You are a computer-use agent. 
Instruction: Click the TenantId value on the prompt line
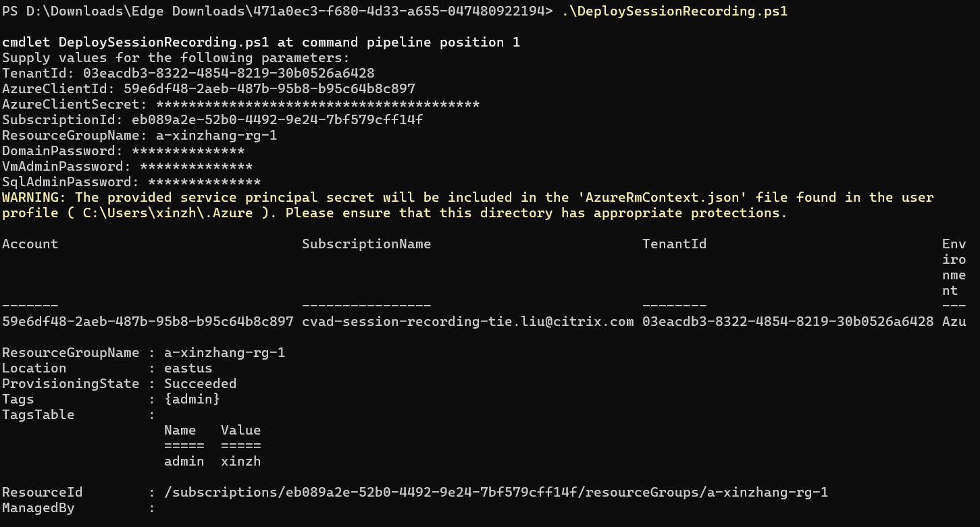tap(228, 73)
